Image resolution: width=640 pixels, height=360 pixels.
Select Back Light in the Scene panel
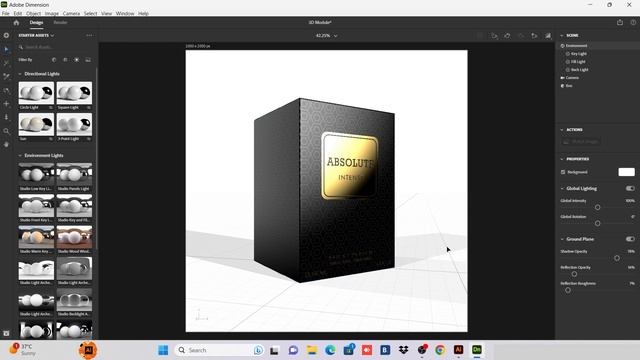(579, 70)
